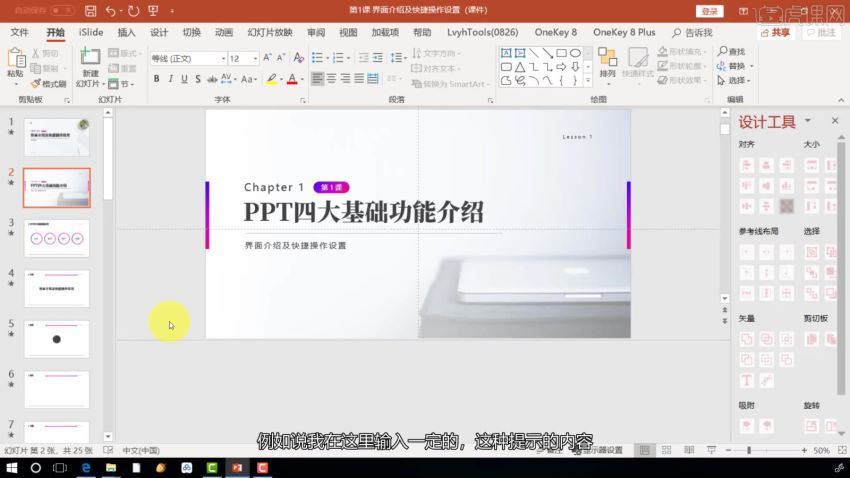Expand the highlight color arrow
This screenshot has width=850, height=478.
click(x=281, y=80)
